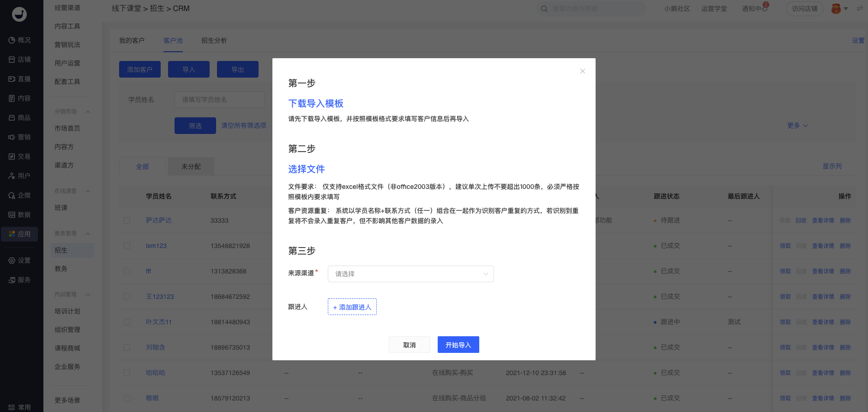Click the top search input field
Image resolution: width=868 pixels, height=412 pixels.
[x=596, y=9]
